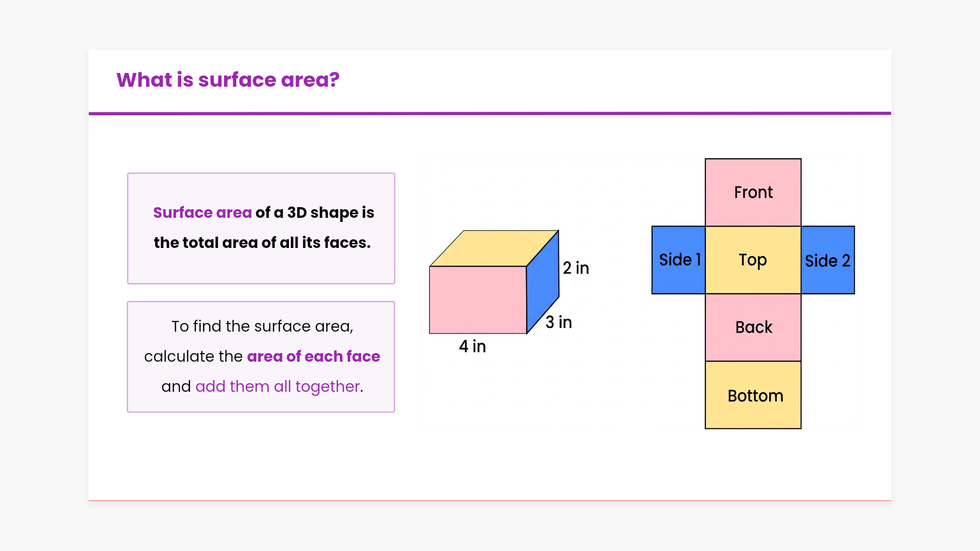
Task: Click the line "To find the surface area,"
Action: coord(262,326)
